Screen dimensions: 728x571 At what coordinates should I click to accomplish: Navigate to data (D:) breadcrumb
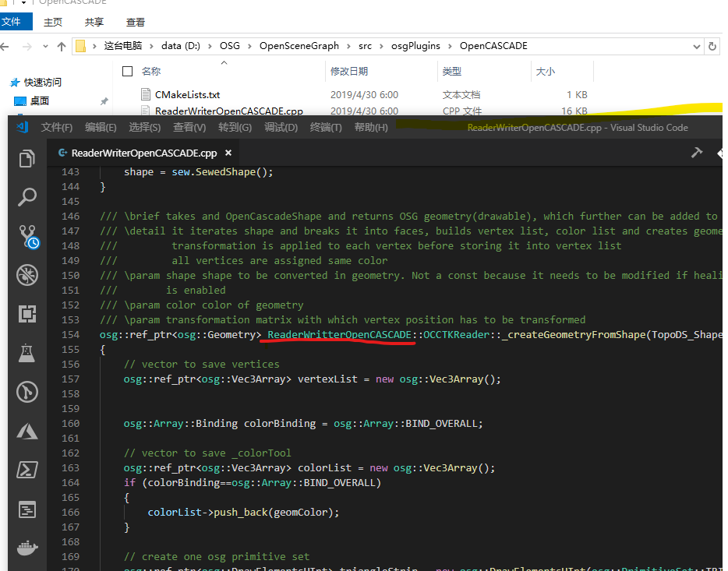tap(181, 46)
